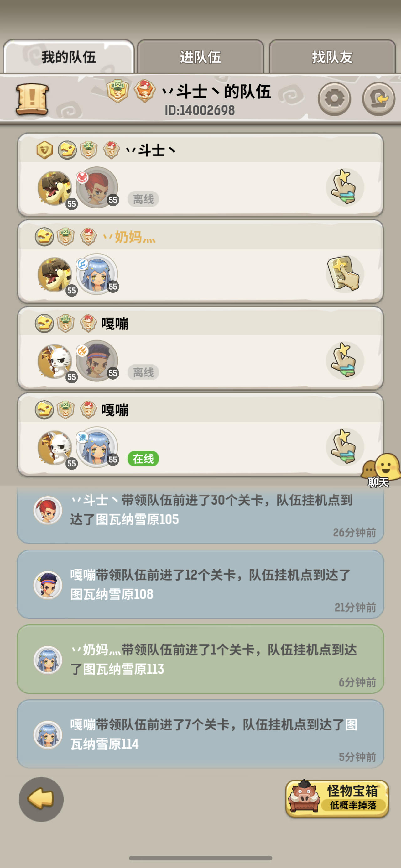The height and width of the screenshot is (868, 401).
Task: Tap the 在线 online status badge
Action: [143, 459]
